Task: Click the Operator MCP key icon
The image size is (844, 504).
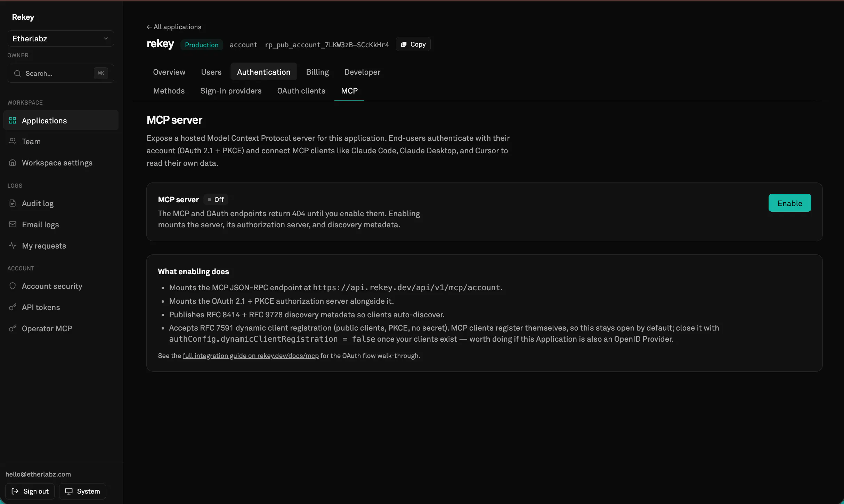Action: 13,328
